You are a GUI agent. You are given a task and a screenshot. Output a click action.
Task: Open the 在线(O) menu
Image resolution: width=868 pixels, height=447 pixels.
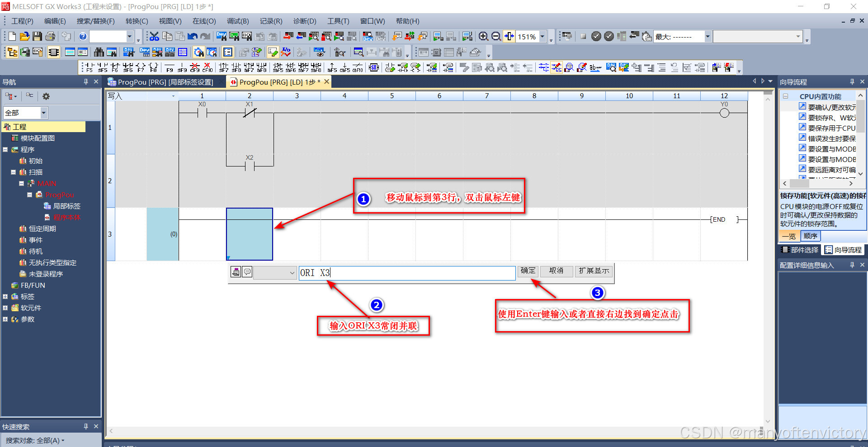pos(204,21)
